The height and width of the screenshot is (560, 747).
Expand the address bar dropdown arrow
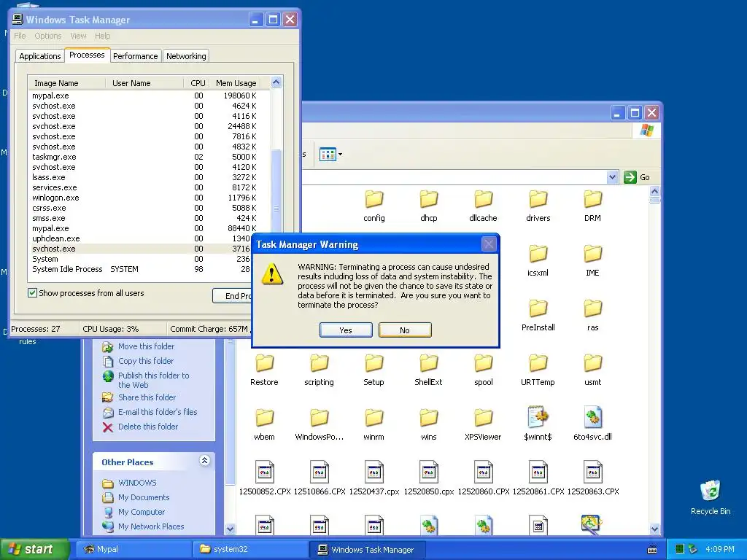click(x=612, y=177)
